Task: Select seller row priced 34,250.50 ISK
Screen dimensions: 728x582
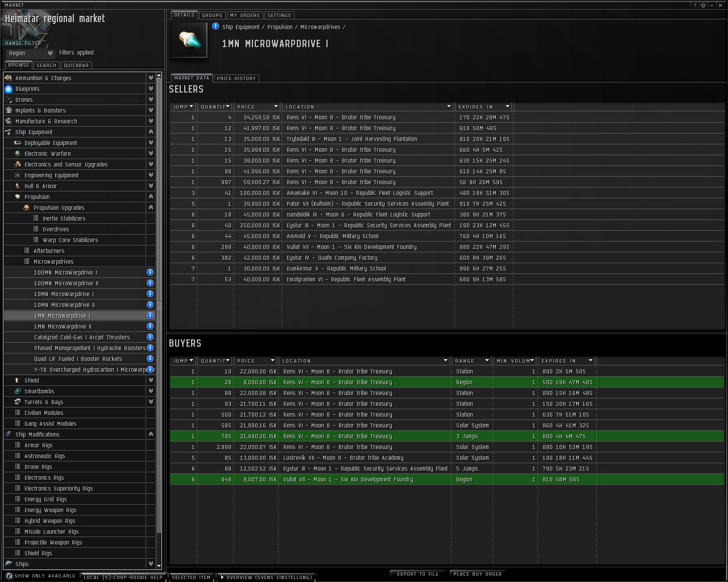Action: click(447, 117)
